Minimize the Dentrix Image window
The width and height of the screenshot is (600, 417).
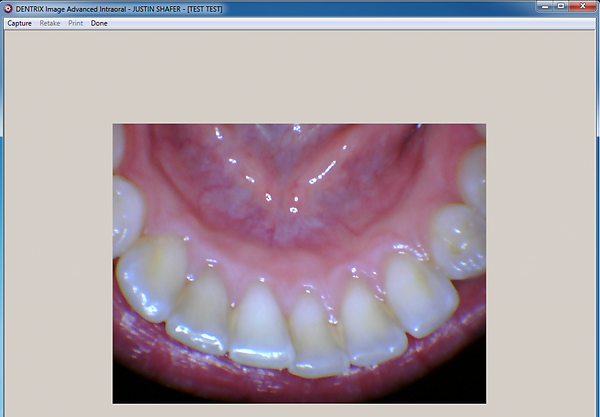point(545,6)
